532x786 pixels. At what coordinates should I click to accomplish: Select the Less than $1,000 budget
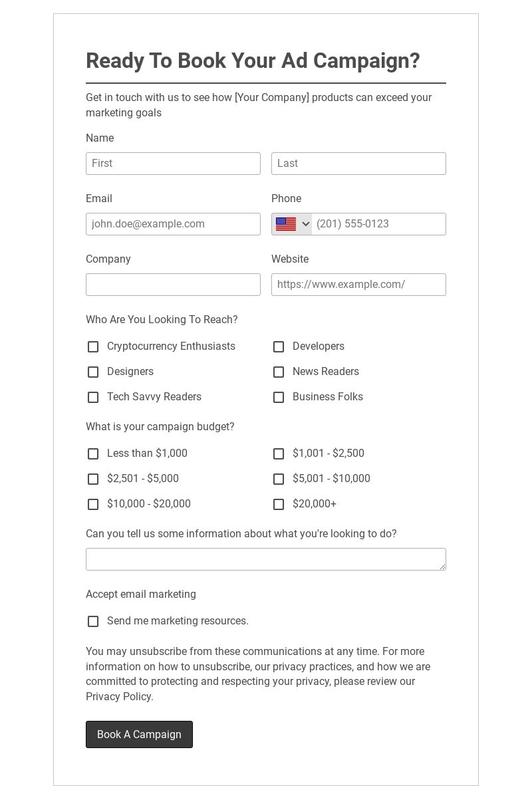coord(93,454)
